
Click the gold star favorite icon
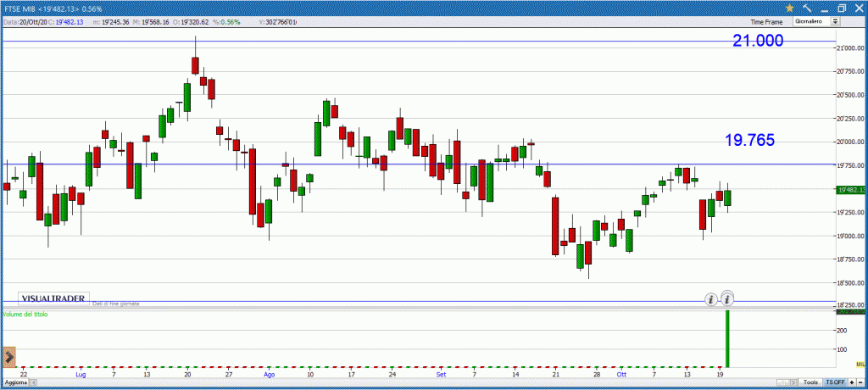pos(789,8)
